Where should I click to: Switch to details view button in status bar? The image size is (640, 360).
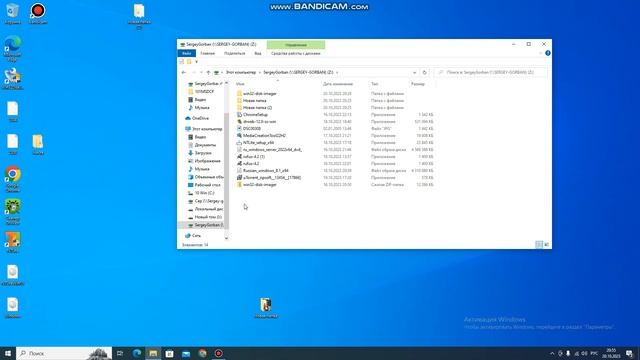click(539, 244)
